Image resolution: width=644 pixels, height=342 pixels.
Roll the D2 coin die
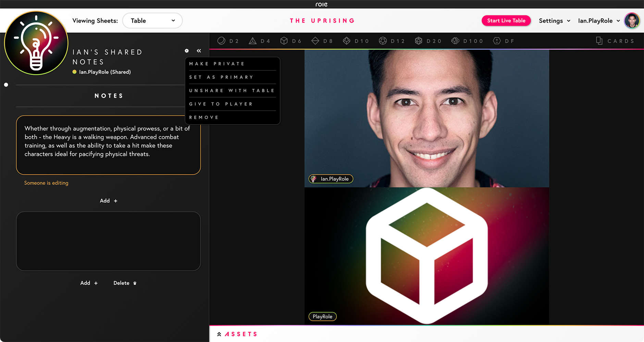pyautogui.click(x=228, y=41)
